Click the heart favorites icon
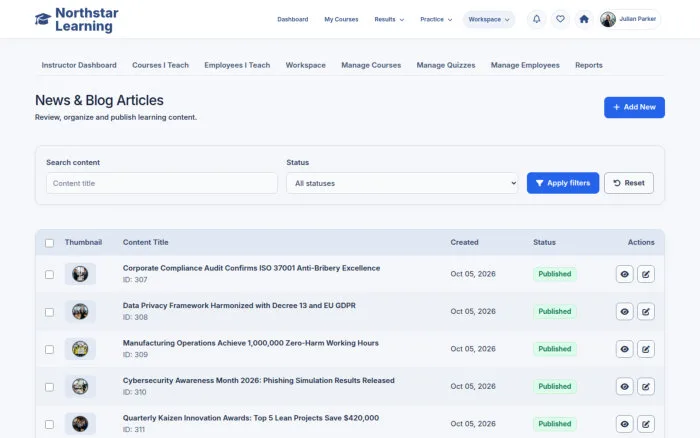700x438 pixels. point(560,19)
